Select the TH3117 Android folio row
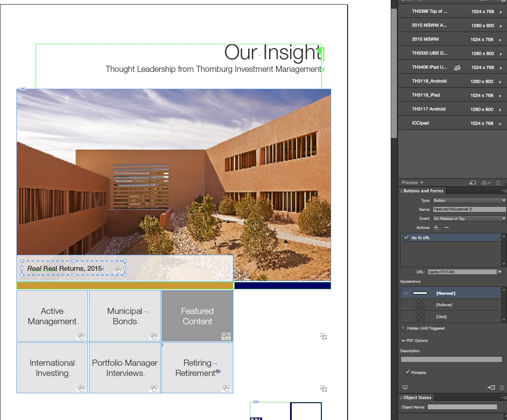507x420 pixels. coord(452,109)
